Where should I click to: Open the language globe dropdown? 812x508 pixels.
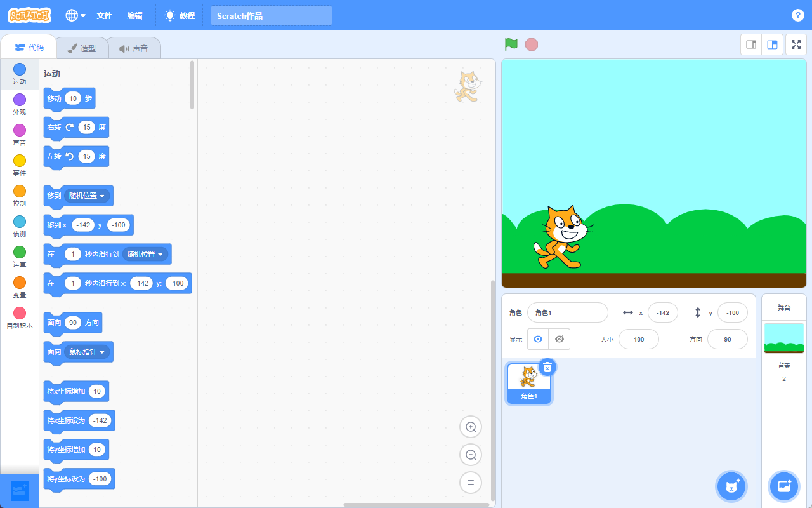(x=75, y=15)
